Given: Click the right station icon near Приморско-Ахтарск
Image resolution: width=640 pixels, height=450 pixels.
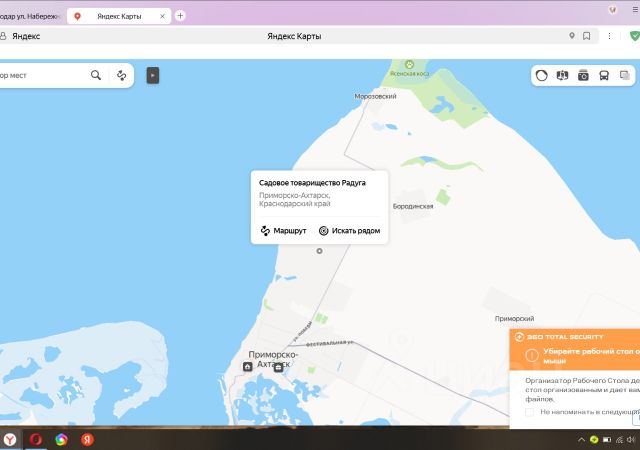Looking at the screenshot, I should [x=278, y=368].
